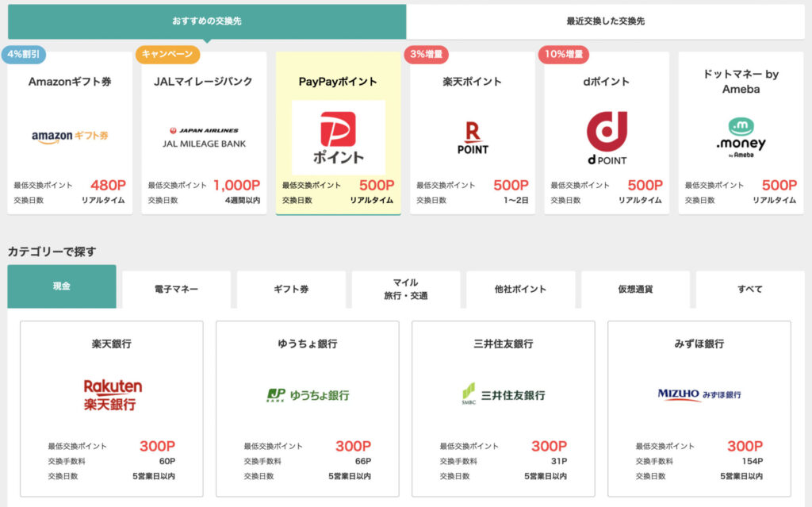
Task: Click the カテゴリーで探す heading
Action: click(x=52, y=252)
